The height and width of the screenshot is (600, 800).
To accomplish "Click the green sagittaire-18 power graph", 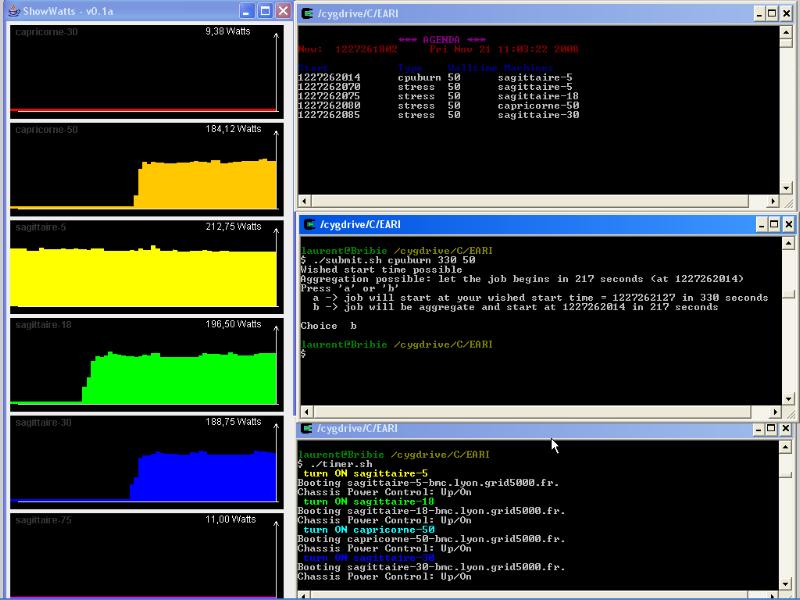I will 147,364.
